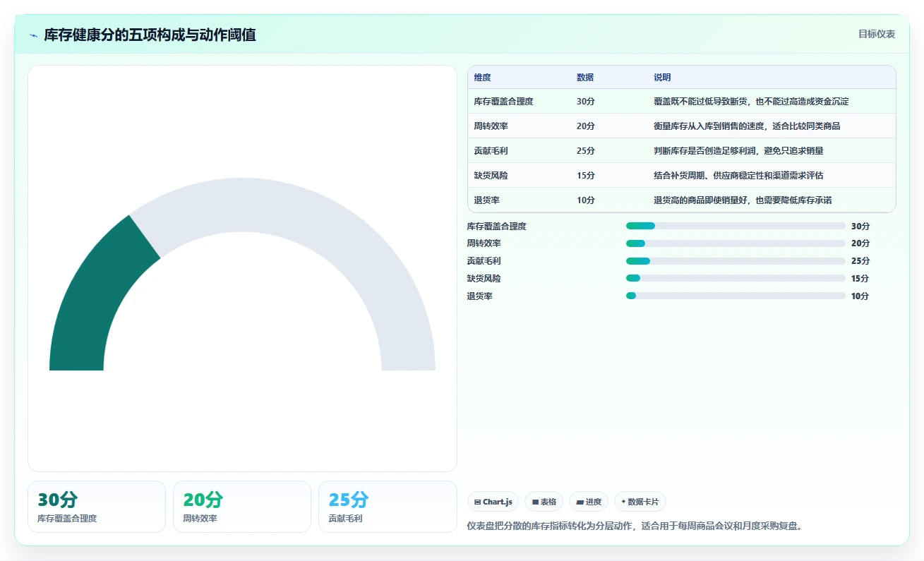Click the 缺货风险 label in progress list
This screenshot has height=561, width=924.
coord(484,279)
